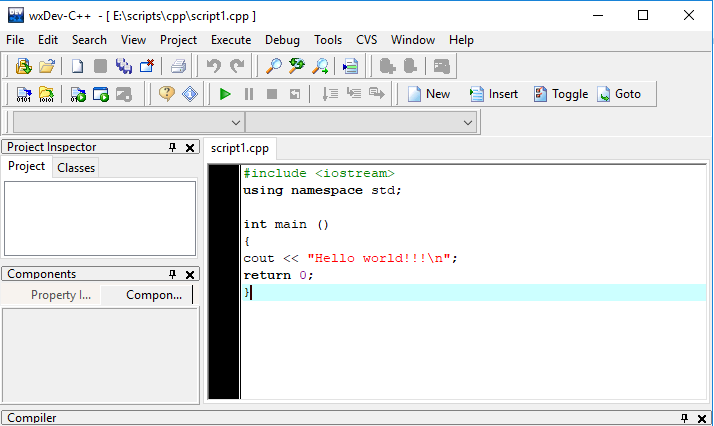Open the Search menu
The width and height of the screenshot is (714, 426).
tap(89, 40)
